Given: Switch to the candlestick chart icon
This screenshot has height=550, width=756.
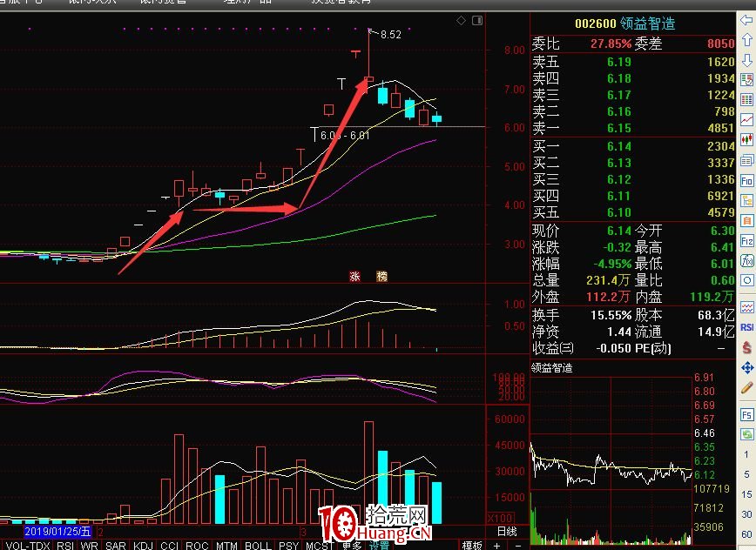Looking at the screenshot, I should pyautogui.click(x=746, y=139).
